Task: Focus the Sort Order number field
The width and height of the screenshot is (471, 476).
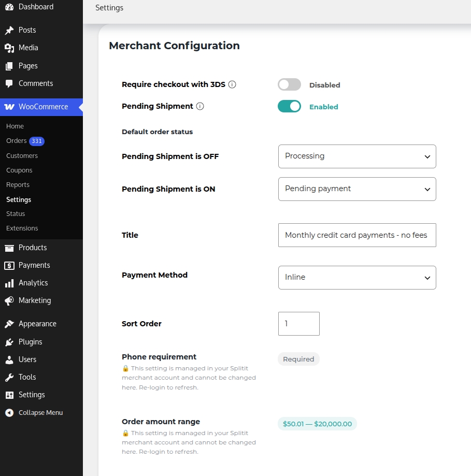Action: [x=299, y=324]
